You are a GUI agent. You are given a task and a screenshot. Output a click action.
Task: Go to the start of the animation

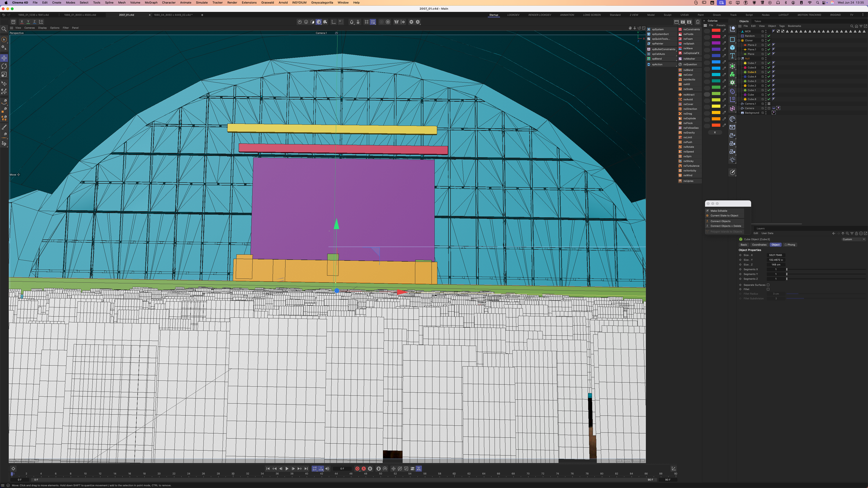click(x=268, y=469)
